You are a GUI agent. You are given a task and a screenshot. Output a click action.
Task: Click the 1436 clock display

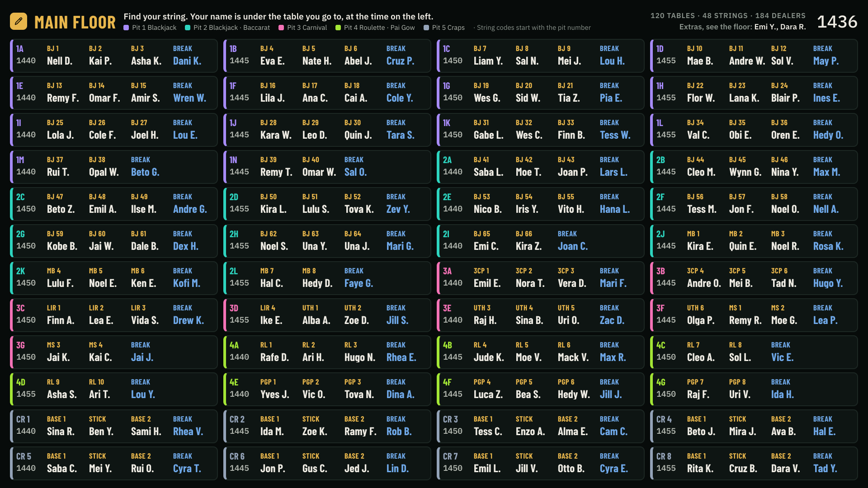tap(837, 21)
